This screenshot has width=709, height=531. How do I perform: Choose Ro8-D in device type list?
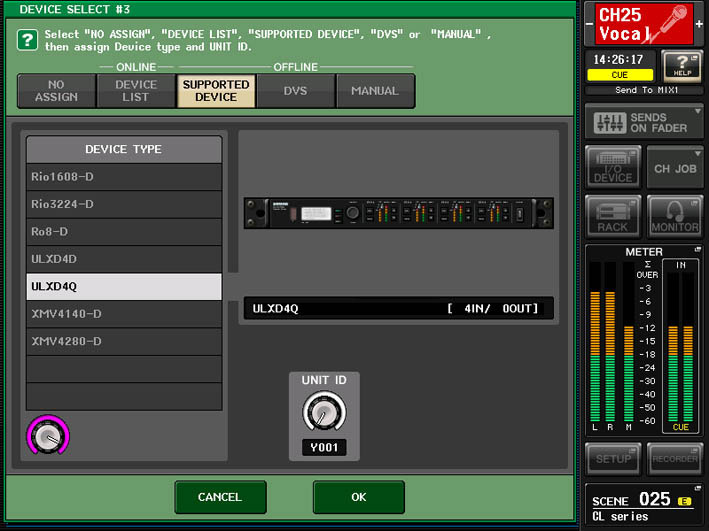point(124,232)
